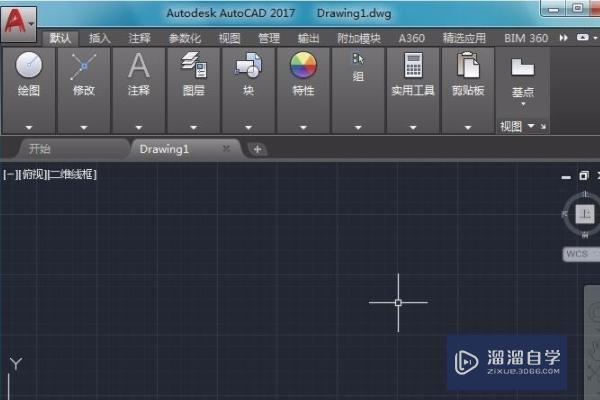Screen dimensions: 600x400
Task: Click the Group panel icon
Action: 358,59
